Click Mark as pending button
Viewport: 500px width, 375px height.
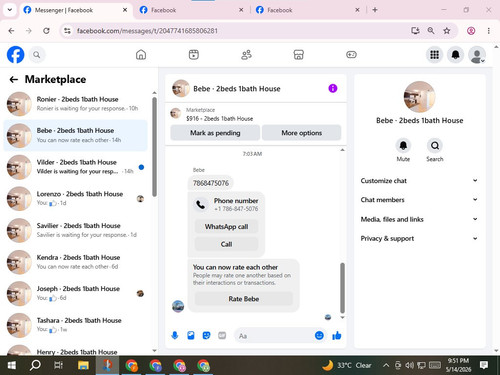click(215, 133)
